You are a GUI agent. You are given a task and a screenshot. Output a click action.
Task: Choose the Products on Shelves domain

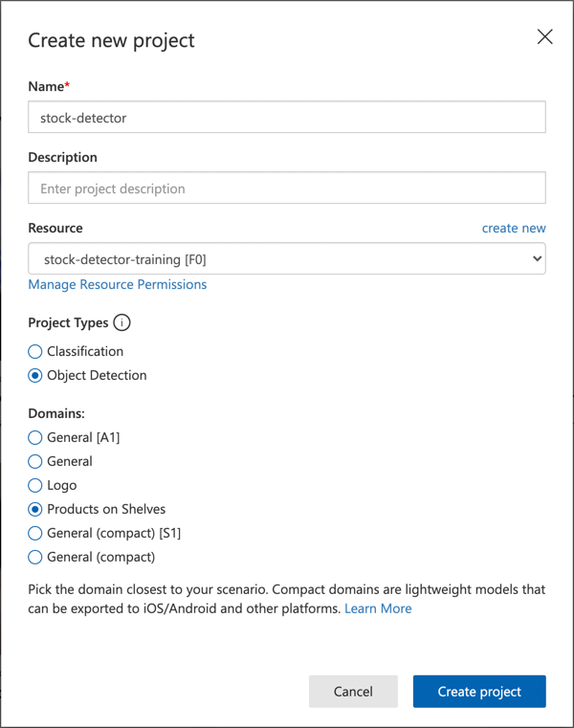(x=35, y=509)
